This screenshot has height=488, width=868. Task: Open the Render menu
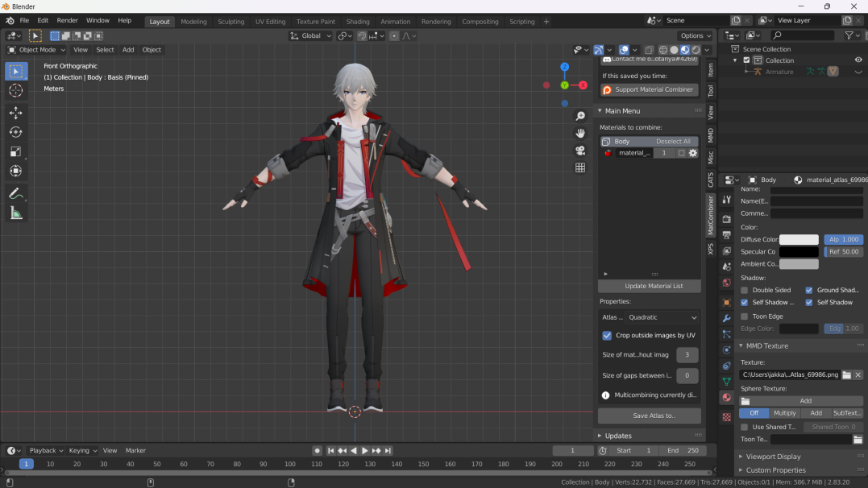click(x=68, y=20)
